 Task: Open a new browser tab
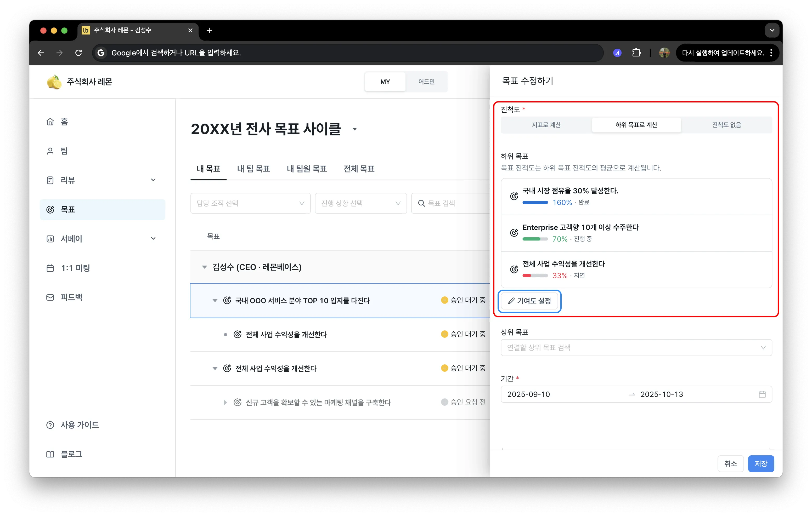pos(209,30)
